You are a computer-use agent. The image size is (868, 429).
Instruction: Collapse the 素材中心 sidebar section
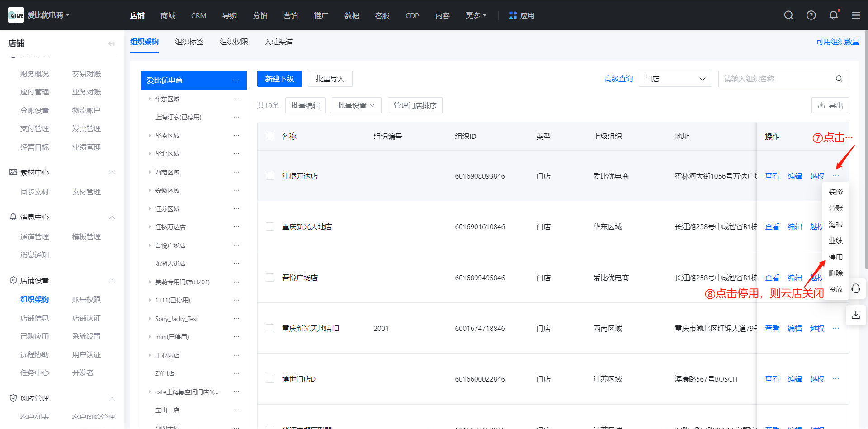coord(112,173)
